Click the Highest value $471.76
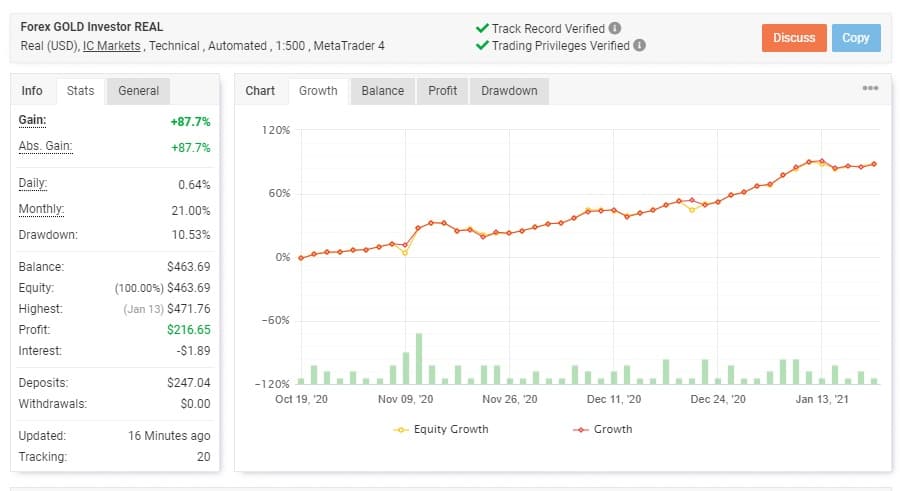The width and height of the screenshot is (903, 491). (189, 309)
